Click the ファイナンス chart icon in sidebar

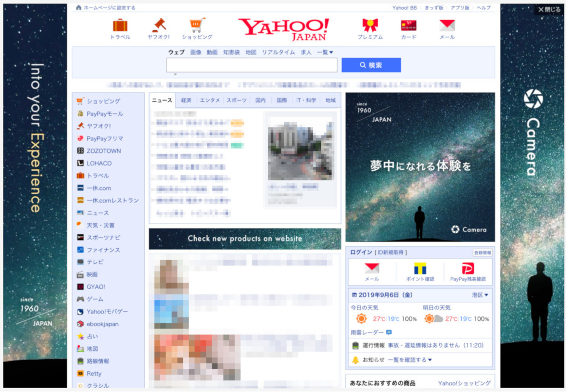click(80, 250)
